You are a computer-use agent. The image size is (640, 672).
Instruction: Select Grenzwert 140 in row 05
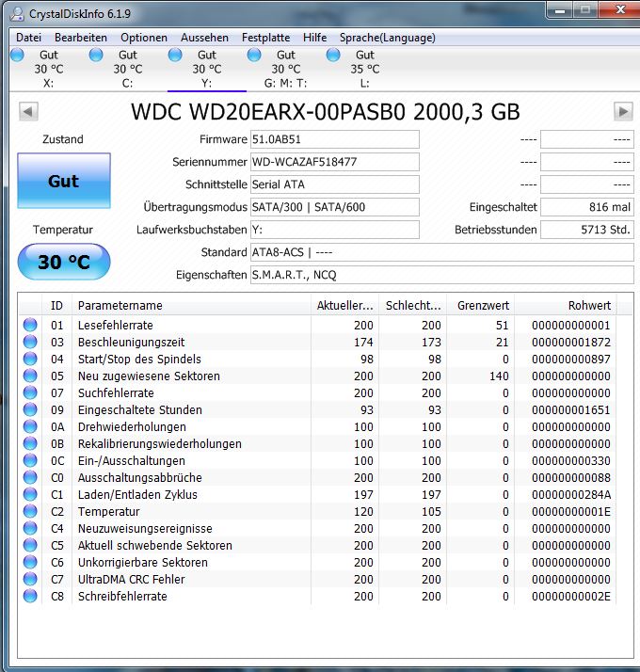tap(499, 376)
